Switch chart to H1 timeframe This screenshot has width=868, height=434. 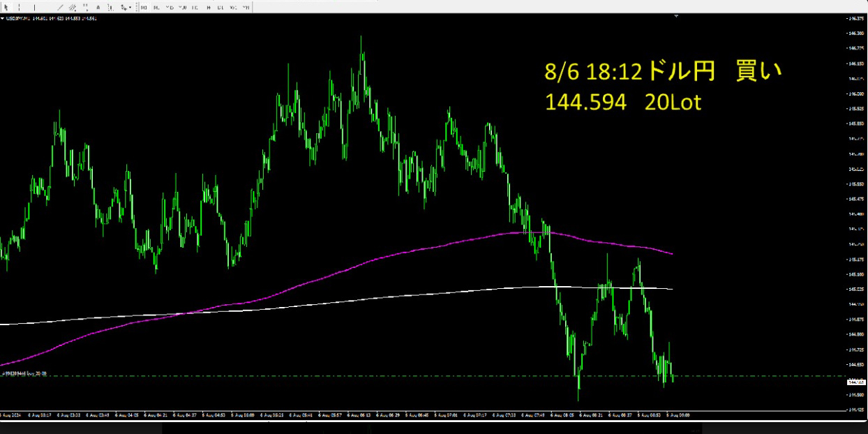tap(195, 8)
